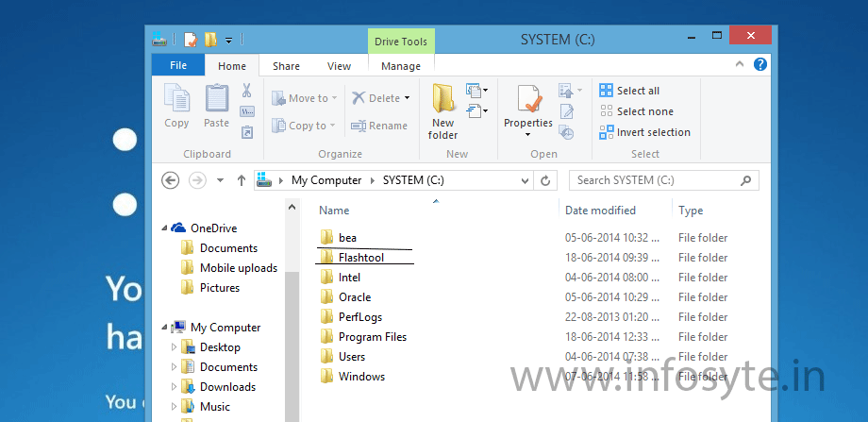Select the Users folder
868x422 pixels.
pos(342,357)
